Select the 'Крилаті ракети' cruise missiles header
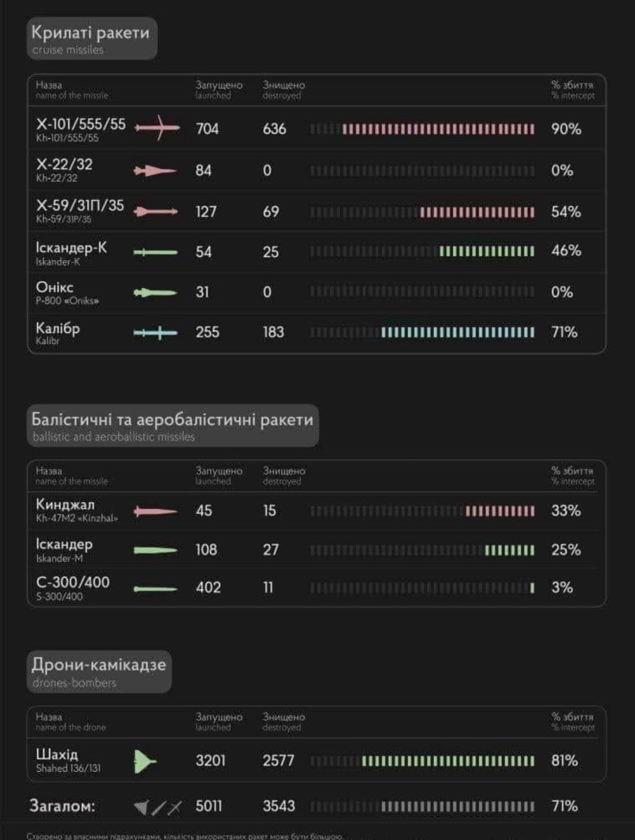The image size is (635, 840). click(91, 38)
